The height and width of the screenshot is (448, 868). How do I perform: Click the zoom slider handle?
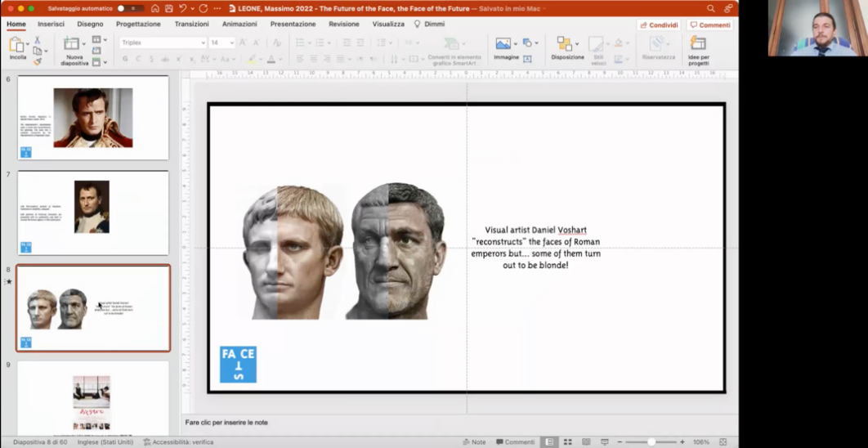coord(651,442)
